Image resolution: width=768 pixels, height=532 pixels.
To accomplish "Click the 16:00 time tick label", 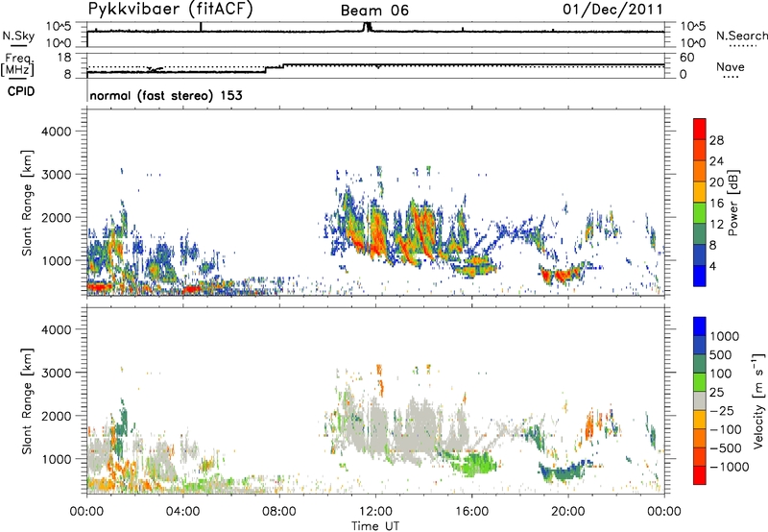I will 471,512.
